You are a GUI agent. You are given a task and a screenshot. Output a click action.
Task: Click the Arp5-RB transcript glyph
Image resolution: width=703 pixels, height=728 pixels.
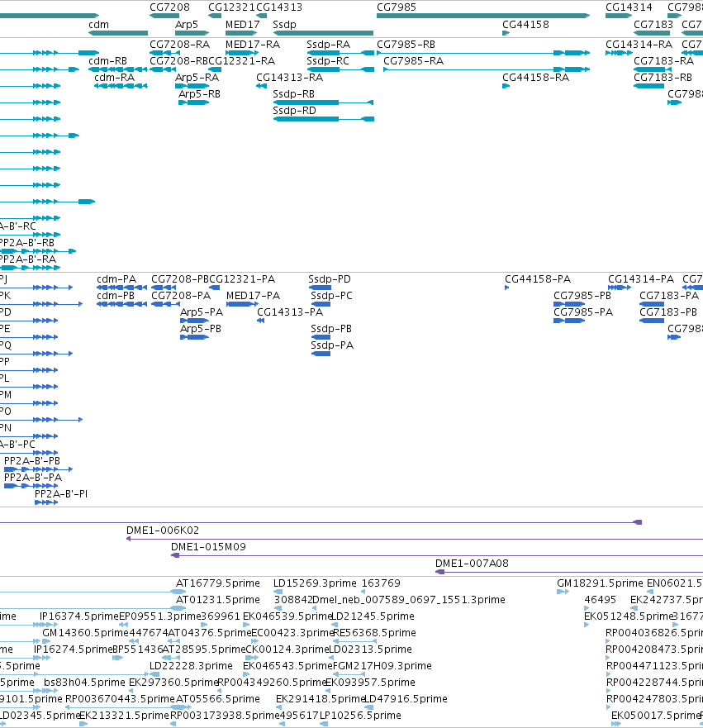[x=193, y=102]
